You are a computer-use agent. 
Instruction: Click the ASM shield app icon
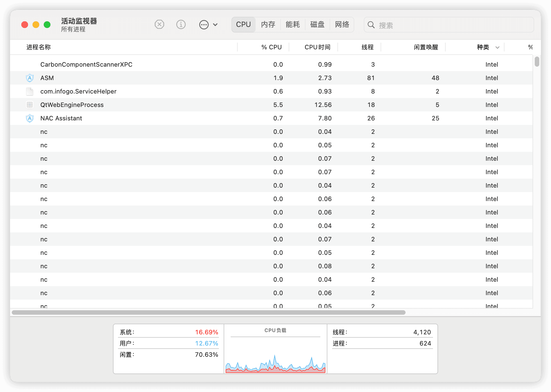30,78
